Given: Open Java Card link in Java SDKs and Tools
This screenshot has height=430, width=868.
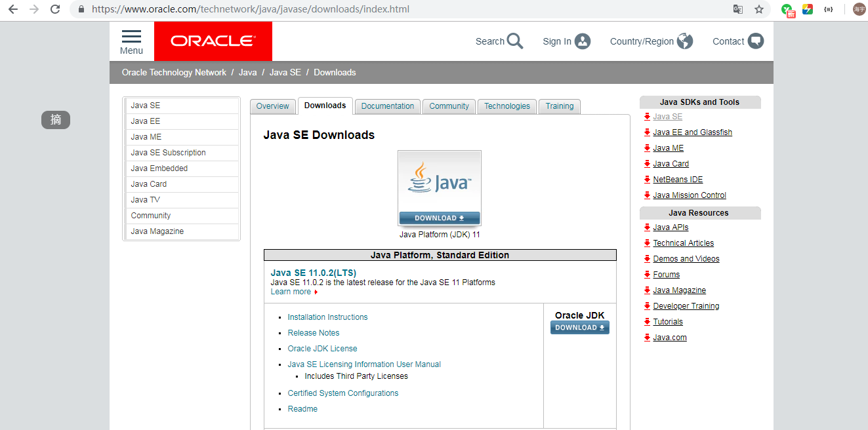Looking at the screenshot, I should 671,164.
